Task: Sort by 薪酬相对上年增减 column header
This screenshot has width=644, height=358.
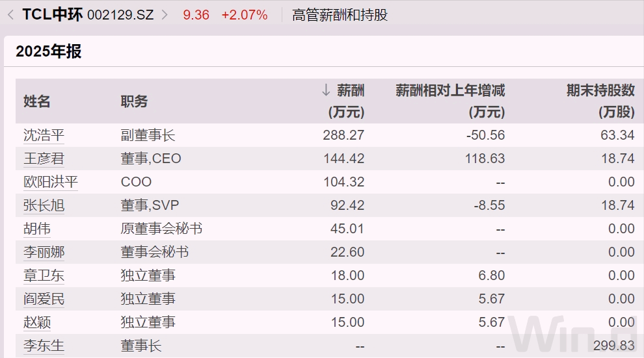Action: point(450,91)
